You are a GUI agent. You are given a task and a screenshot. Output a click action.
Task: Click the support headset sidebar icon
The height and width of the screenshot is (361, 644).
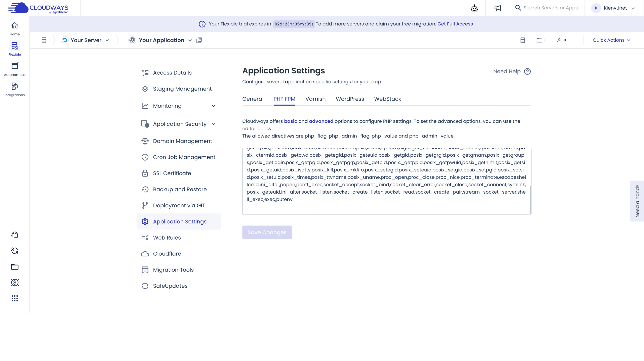point(15,235)
